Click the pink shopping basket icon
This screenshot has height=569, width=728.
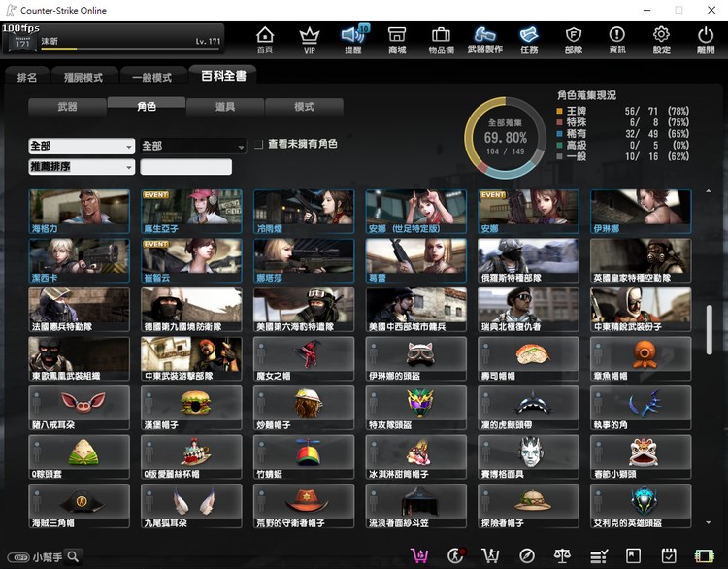(419, 555)
